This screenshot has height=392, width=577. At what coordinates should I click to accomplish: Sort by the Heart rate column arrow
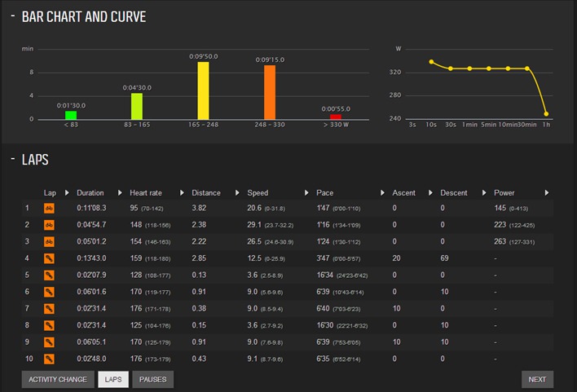click(x=182, y=192)
